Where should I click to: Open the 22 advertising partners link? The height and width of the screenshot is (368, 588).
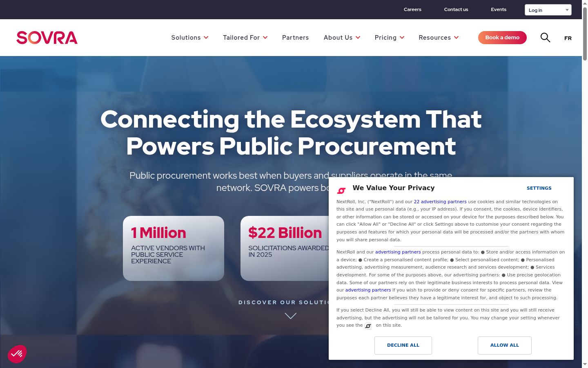(440, 202)
